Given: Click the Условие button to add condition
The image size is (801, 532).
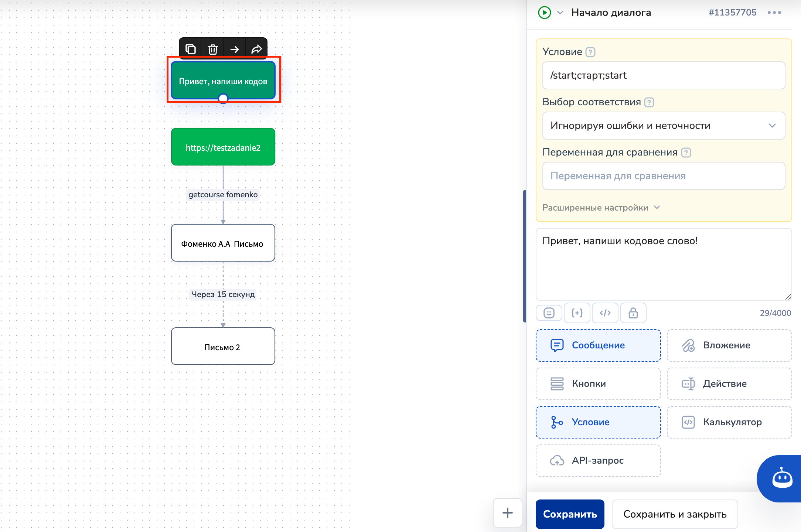Looking at the screenshot, I should pyautogui.click(x=597, y=422).
